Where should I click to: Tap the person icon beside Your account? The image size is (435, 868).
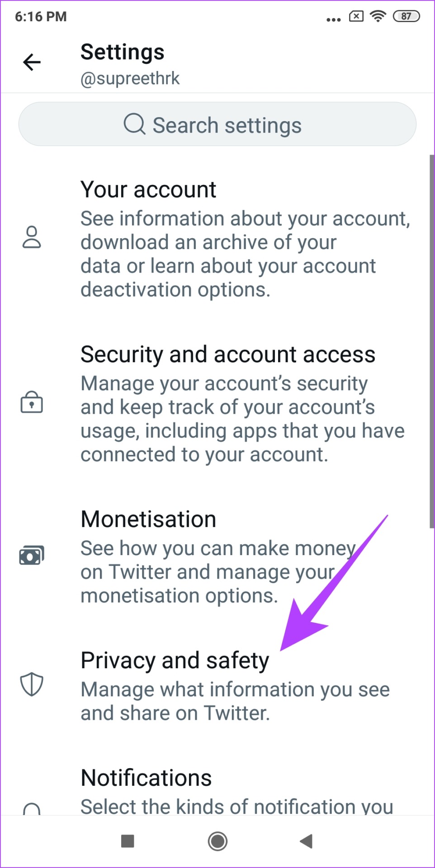pos(32,237)
